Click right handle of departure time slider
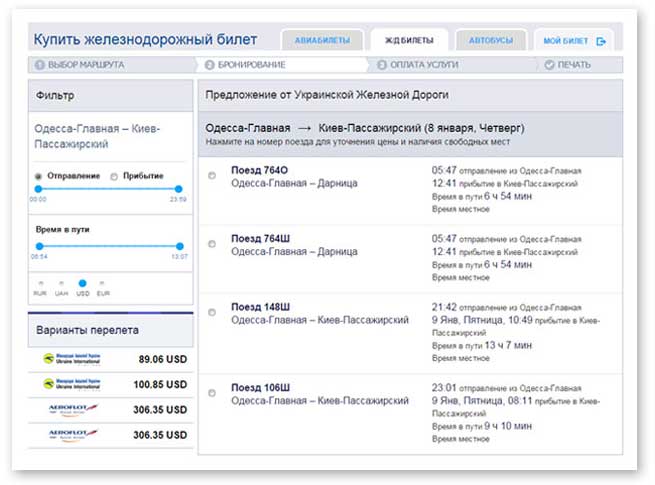Image resolution: width=655 pixels, height=485 pixels. tap(179, 188)
